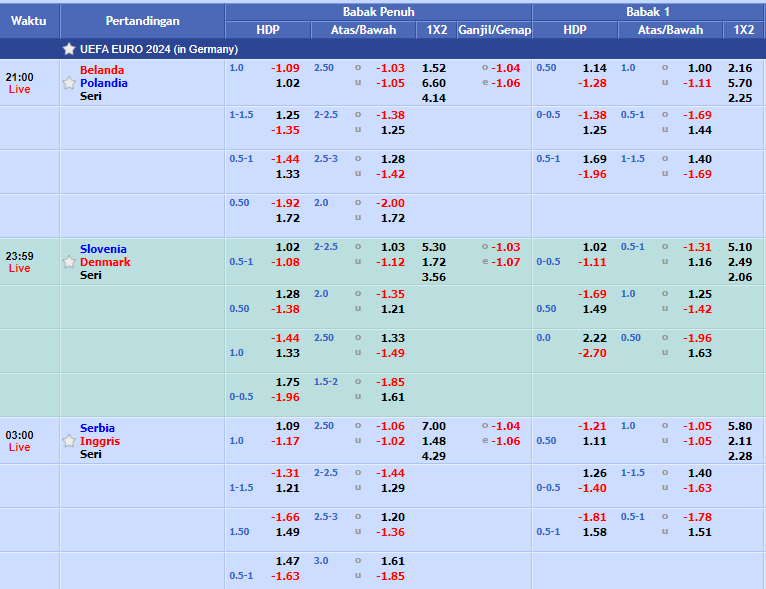
Task: Pick Inggris handicap odds -1.17
Action: 285,442
